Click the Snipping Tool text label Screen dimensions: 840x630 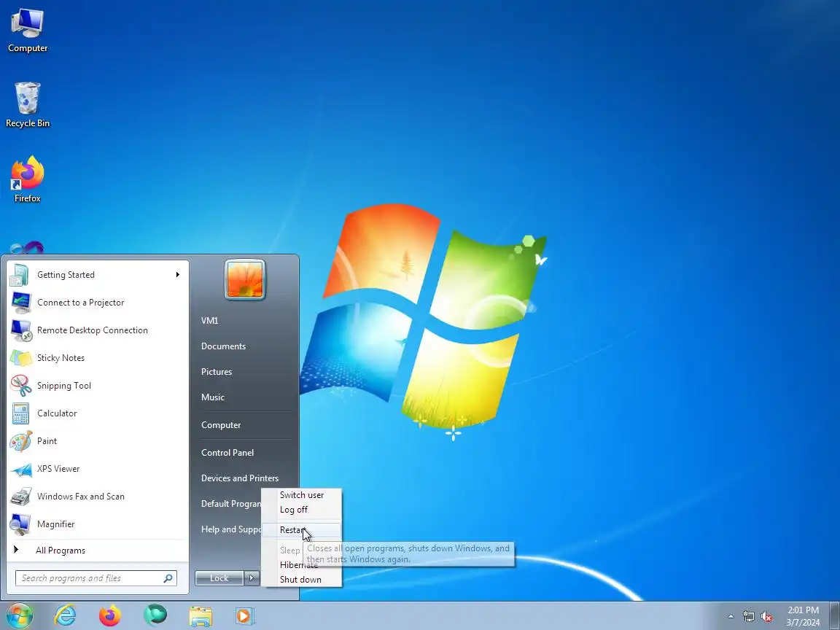pos(63,386)
